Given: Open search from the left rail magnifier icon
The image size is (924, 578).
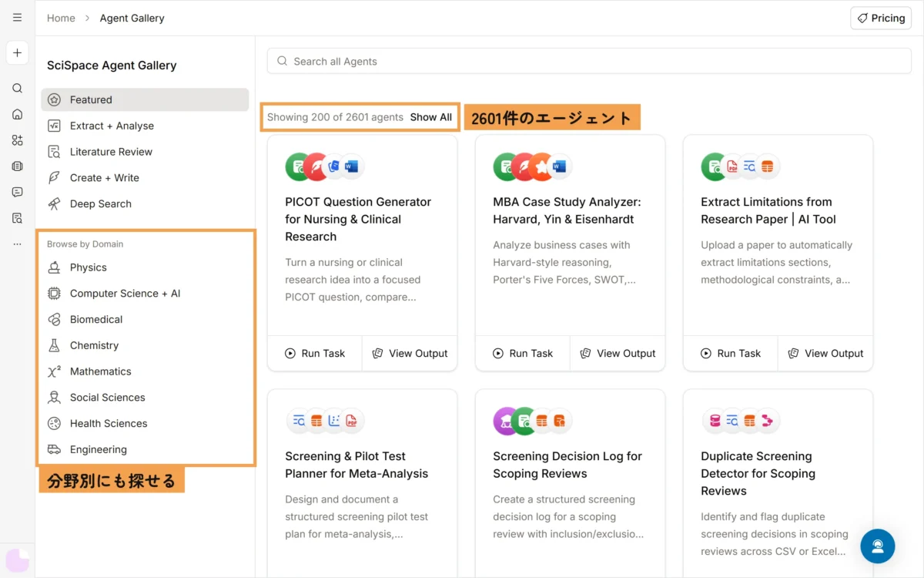Looking at the screenshot, I should 17,89.
